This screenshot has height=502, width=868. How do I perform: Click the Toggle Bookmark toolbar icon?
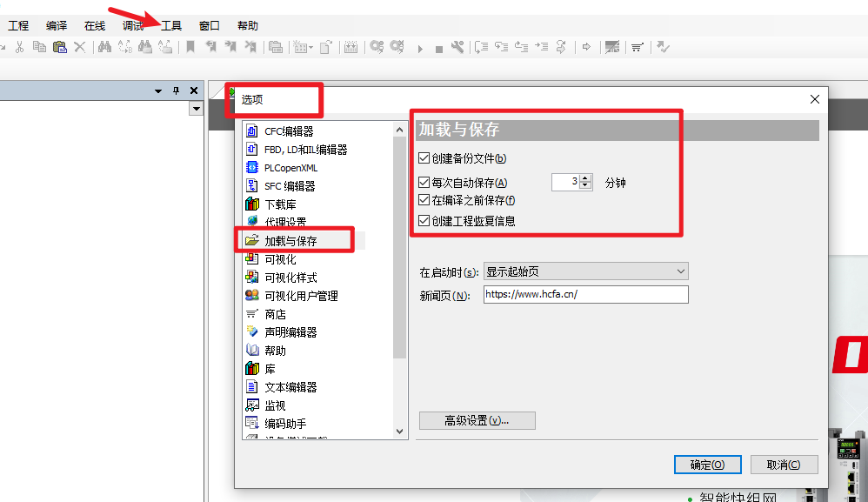[x=190, y=47]
